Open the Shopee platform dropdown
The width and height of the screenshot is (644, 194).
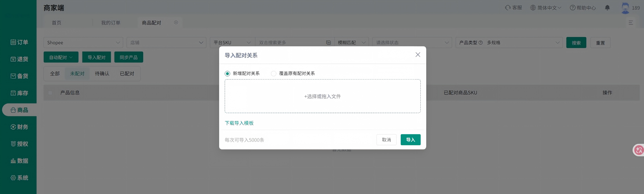[x=83, y=43]
